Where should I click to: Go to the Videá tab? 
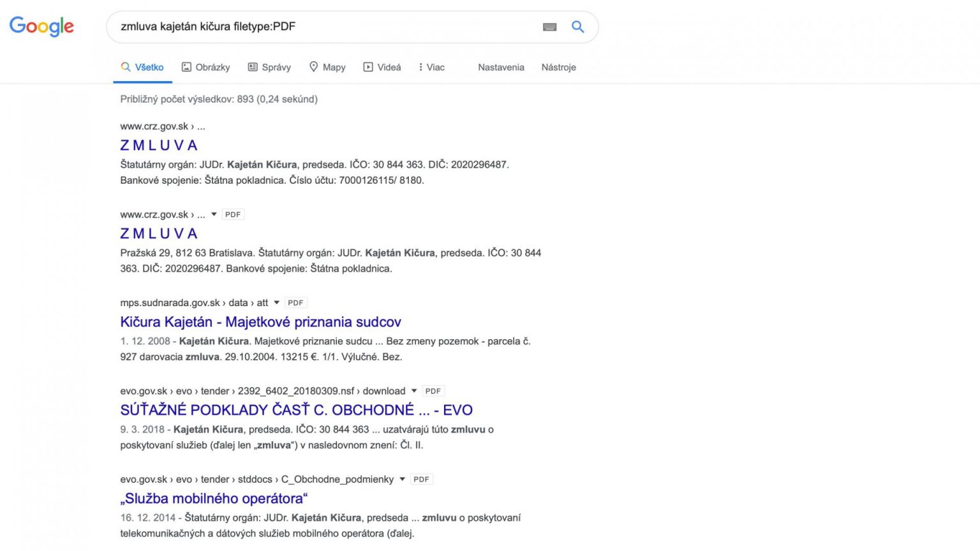click(x=382, y=67)
